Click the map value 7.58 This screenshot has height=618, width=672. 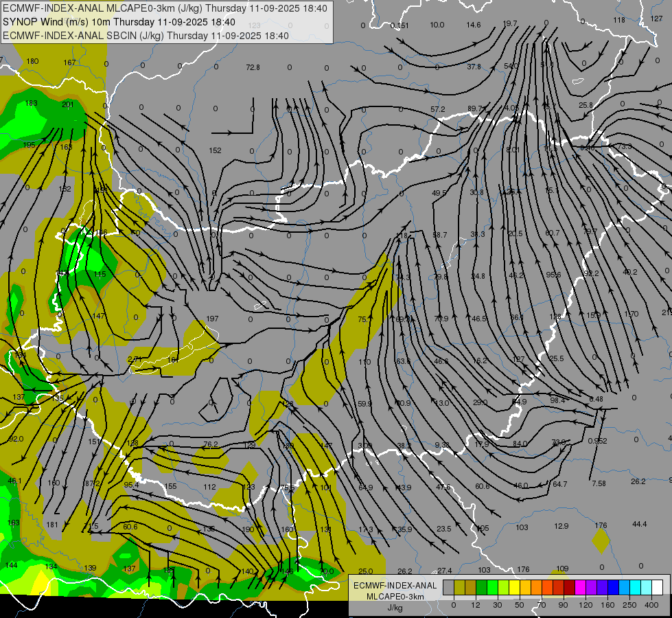pyautogui.click(x=599, y=483)
